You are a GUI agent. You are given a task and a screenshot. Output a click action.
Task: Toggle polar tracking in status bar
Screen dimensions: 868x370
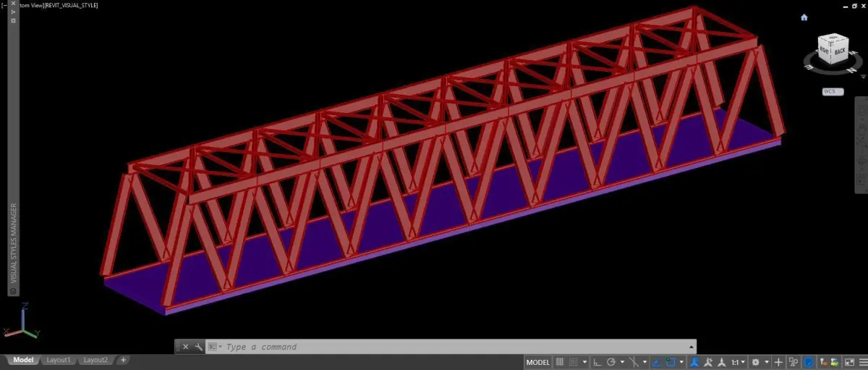tap(611, 362)
